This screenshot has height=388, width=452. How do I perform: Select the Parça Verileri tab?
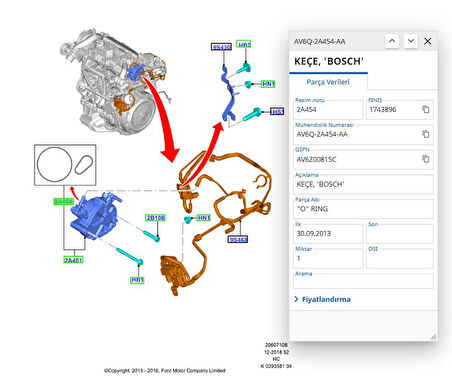[328, 82]
